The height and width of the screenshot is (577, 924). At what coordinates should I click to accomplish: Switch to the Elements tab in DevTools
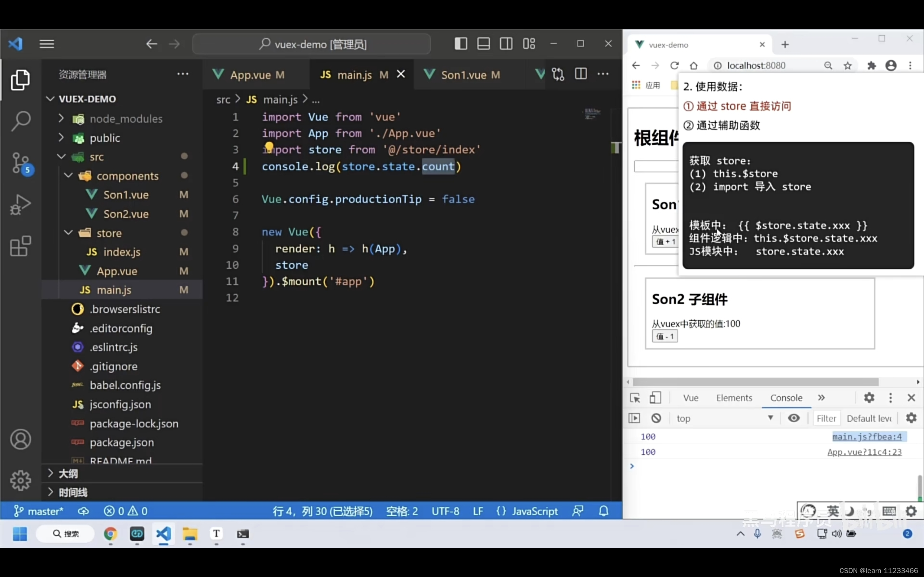(x=734, y=398)
